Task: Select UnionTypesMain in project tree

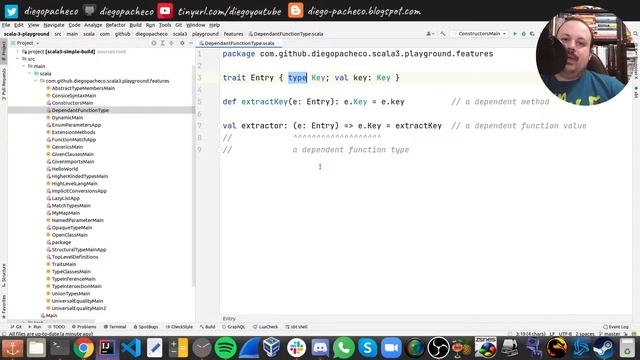Action: click(x=71, y=293)
